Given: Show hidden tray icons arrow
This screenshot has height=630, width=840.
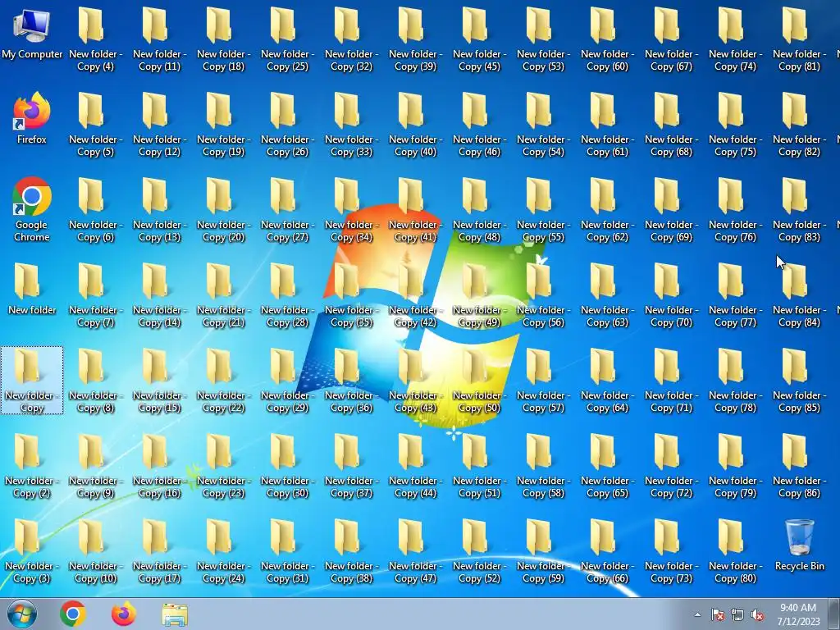Looking at the screenshot, I should (x=697, y=615).
